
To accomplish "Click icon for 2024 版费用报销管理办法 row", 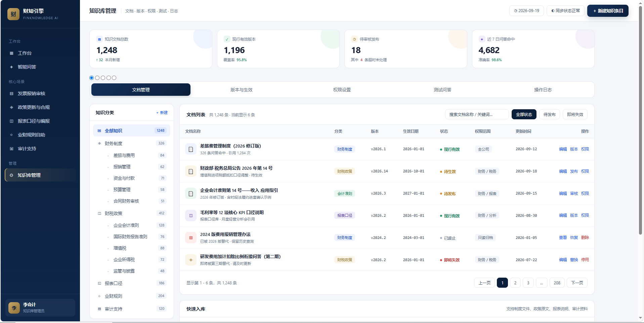I will point(191,238).
